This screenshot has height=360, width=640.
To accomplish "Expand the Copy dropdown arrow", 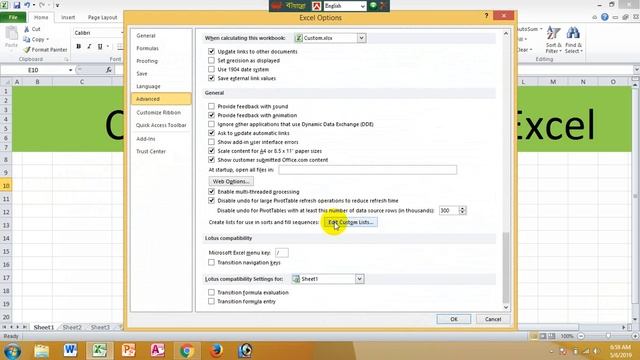I will tap(47, 39).
